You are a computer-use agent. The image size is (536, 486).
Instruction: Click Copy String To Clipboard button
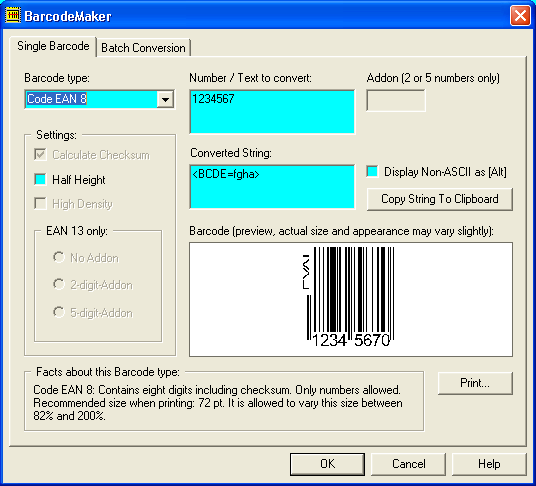click(440, 199)
